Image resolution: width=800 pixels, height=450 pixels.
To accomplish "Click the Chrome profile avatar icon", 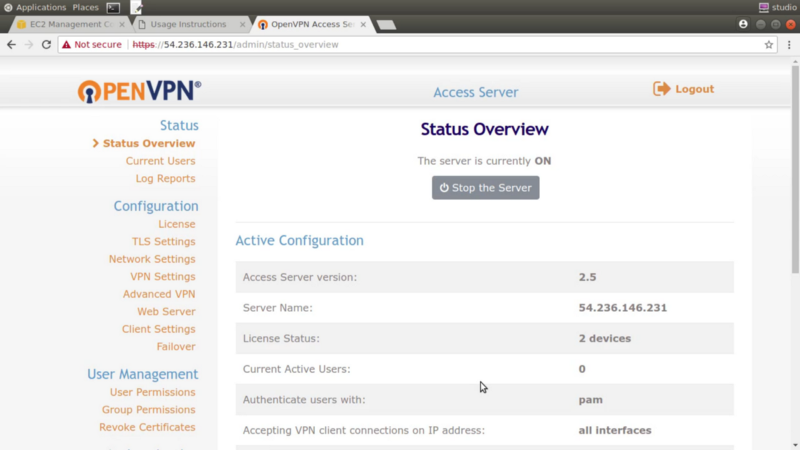I will [743, 24].
